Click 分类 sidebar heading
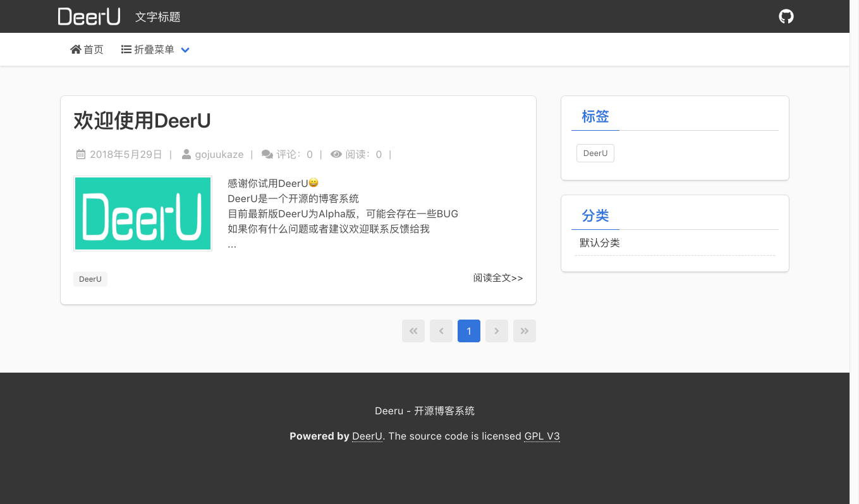 click(x=595, y=215)
